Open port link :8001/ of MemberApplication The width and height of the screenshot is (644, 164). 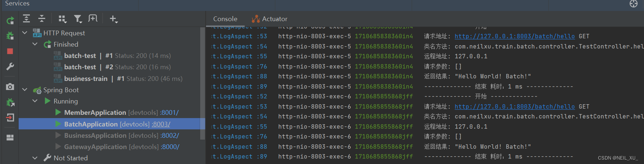point(170,113)
